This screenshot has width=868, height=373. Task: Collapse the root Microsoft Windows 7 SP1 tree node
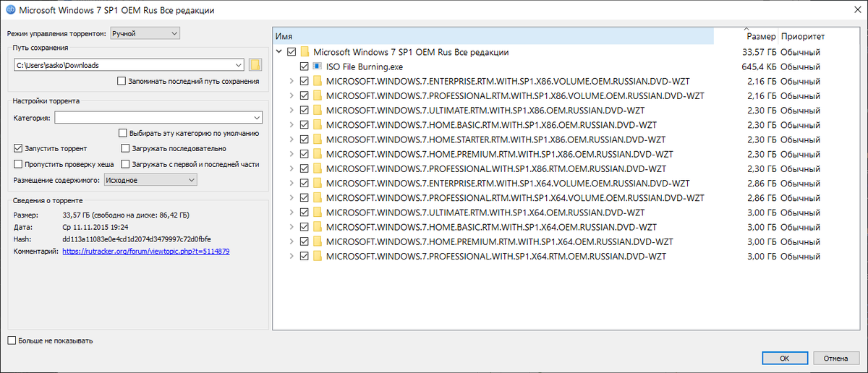coord(278,52)
